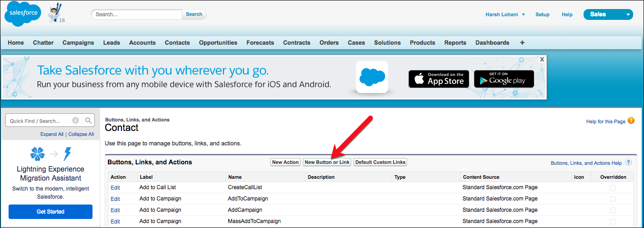Click the Name column header
644x228 pixels.
tap(235, 177)
